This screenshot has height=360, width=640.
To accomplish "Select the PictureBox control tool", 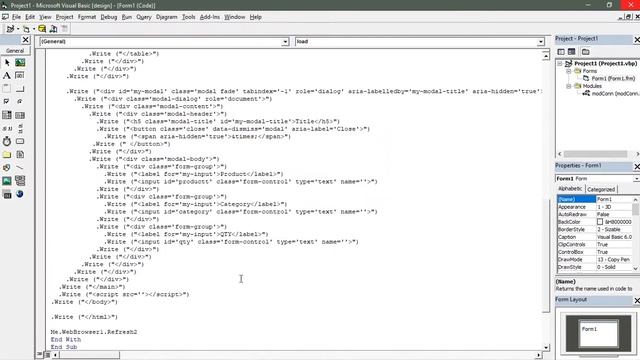I will [x=20, y=62].
